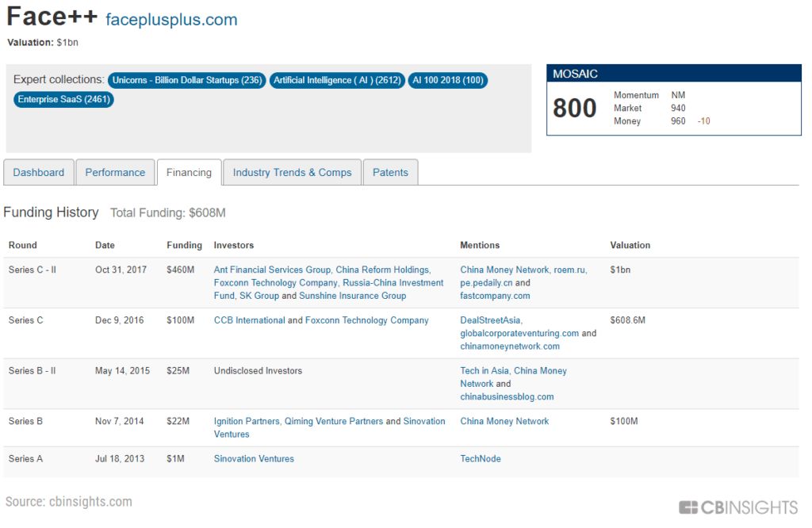Open Ignition Partners investor link
812x528 pixels.
[247, 421]
